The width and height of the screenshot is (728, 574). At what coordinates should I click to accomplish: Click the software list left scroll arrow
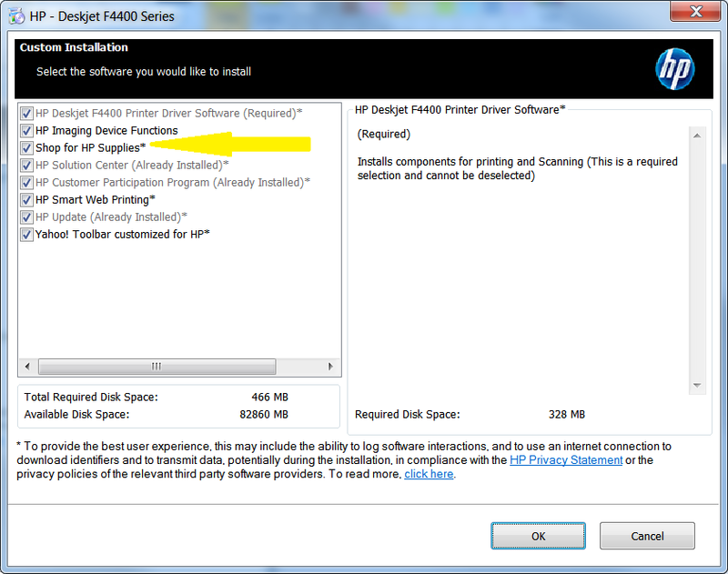point(27,366)
